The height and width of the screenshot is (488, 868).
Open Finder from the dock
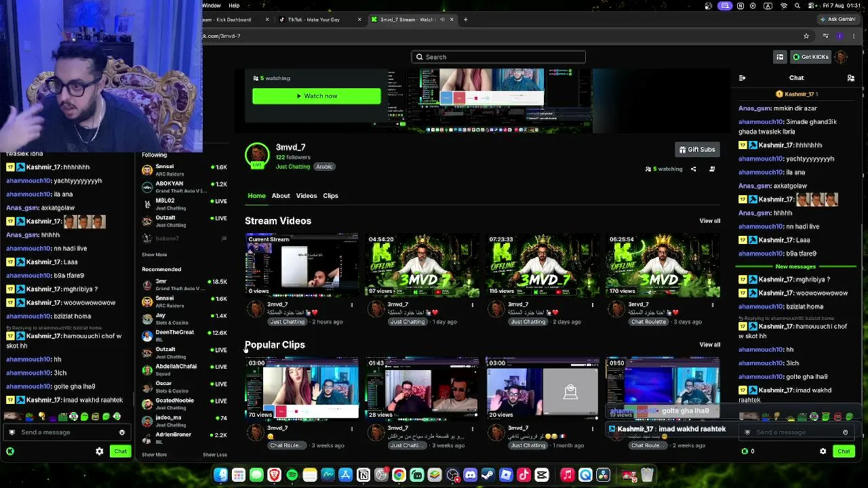click(x=221, y=475)
